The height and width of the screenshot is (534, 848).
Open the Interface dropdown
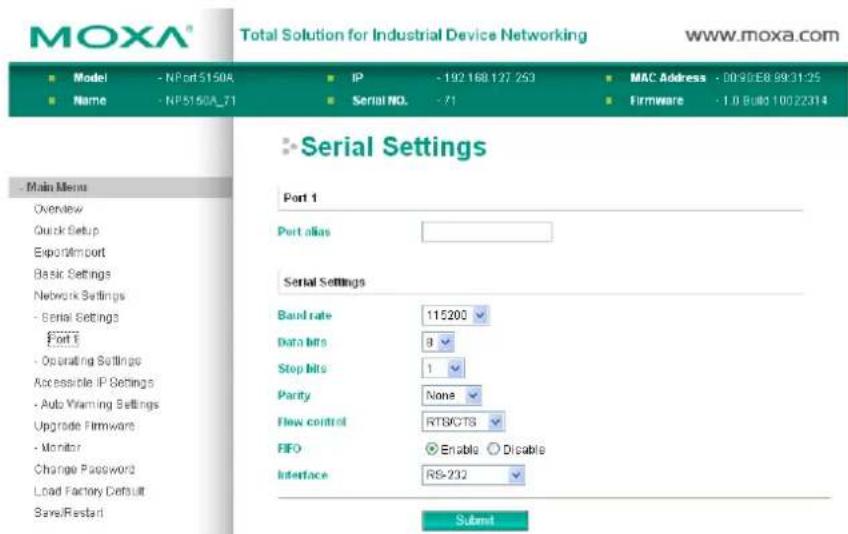click(x=473, y=475)
